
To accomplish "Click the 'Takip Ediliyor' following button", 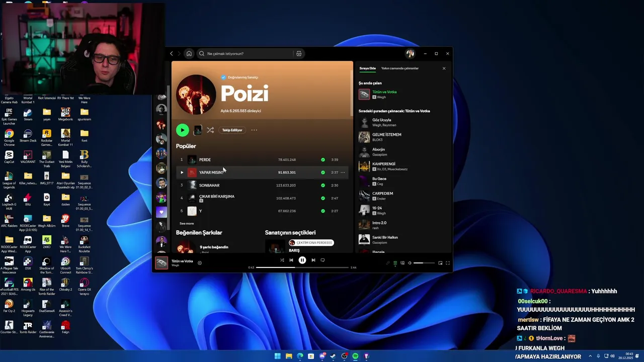I will tap(232, 130).
